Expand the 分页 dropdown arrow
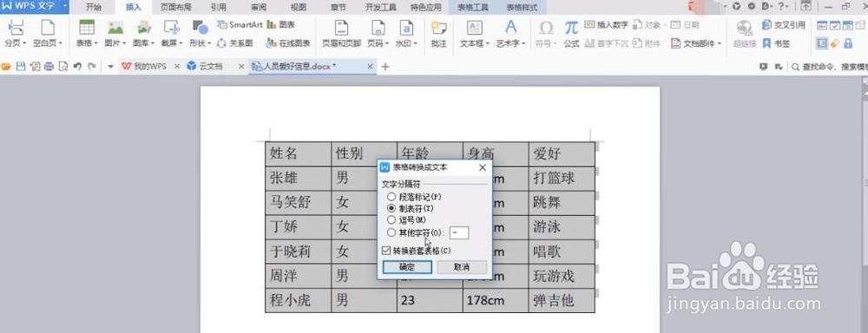The image size is (868, 333). 25,43
